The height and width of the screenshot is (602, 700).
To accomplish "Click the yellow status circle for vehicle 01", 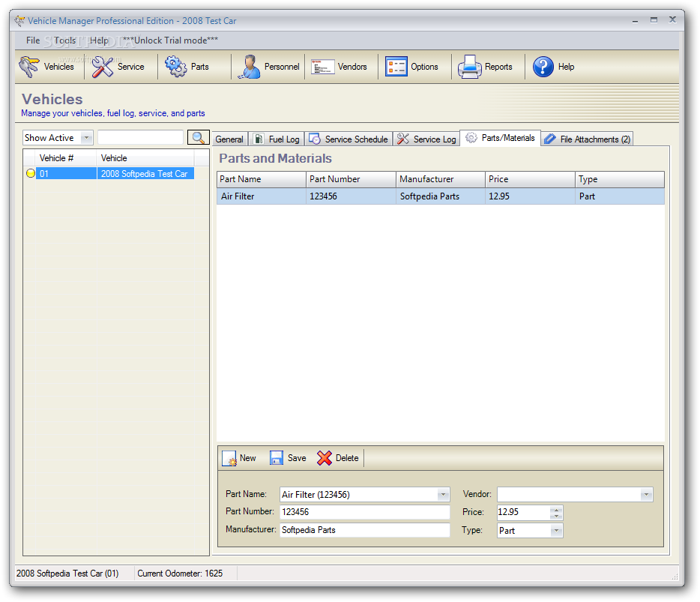I will pyautogui.click(x=31, y=174).
